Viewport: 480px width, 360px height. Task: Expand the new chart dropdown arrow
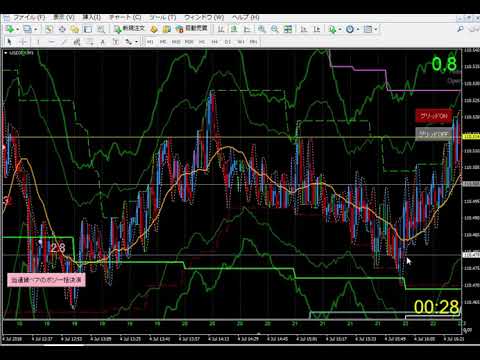pos(18,29)
